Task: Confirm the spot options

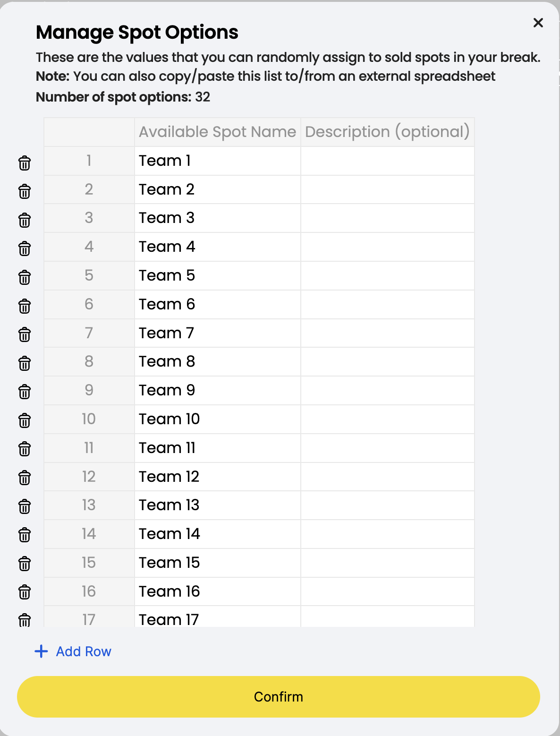Action: (279, 697)
